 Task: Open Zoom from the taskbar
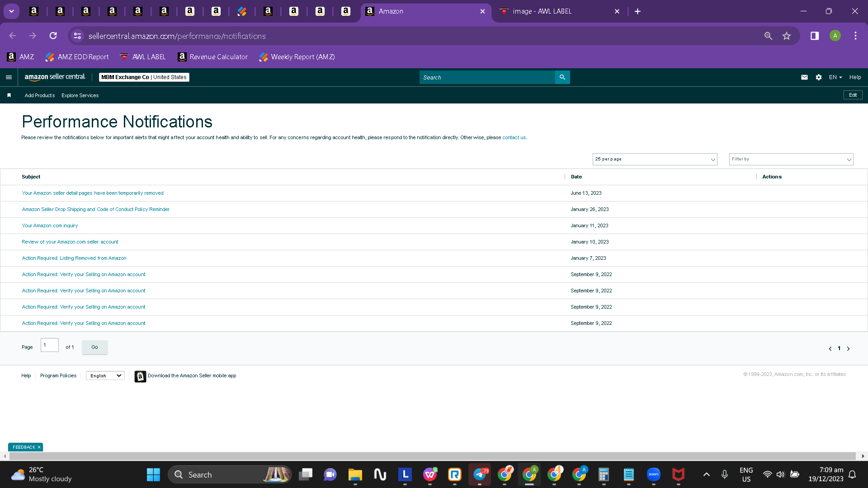[x=654, y=474]
